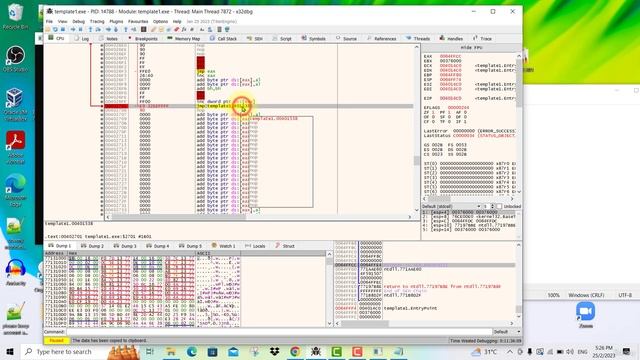Open the Trace tab
This screenshot has width=640, height=360.
click(x=482, y=38)
